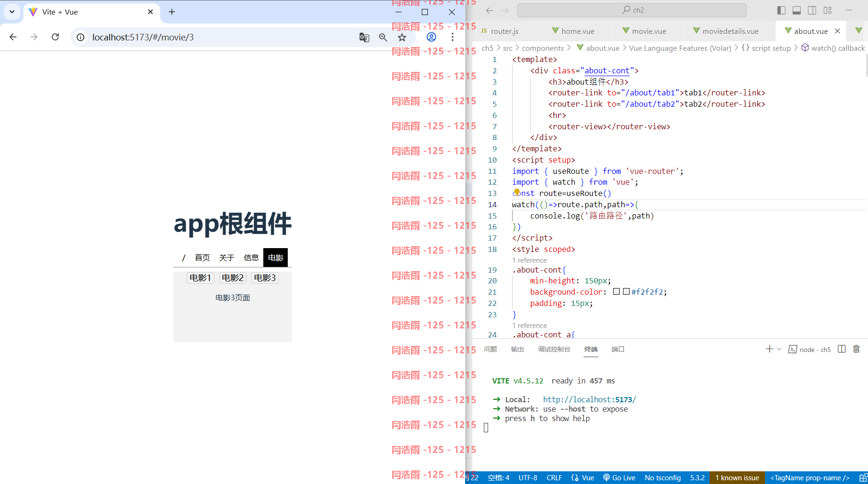Screen dimensions: 868x484
Task: Click the ch5 breadcrumb segment
Action: click(488, 48)
